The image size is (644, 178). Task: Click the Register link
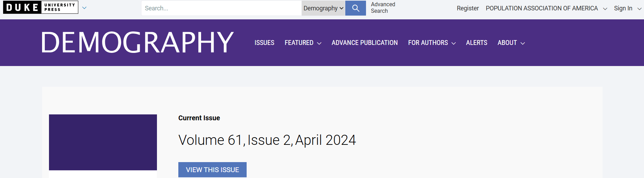point(468,8)
